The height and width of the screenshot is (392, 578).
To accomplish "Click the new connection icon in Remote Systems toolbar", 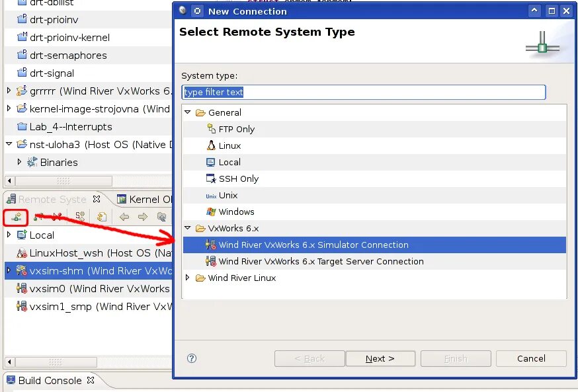I will pos(16,217).
